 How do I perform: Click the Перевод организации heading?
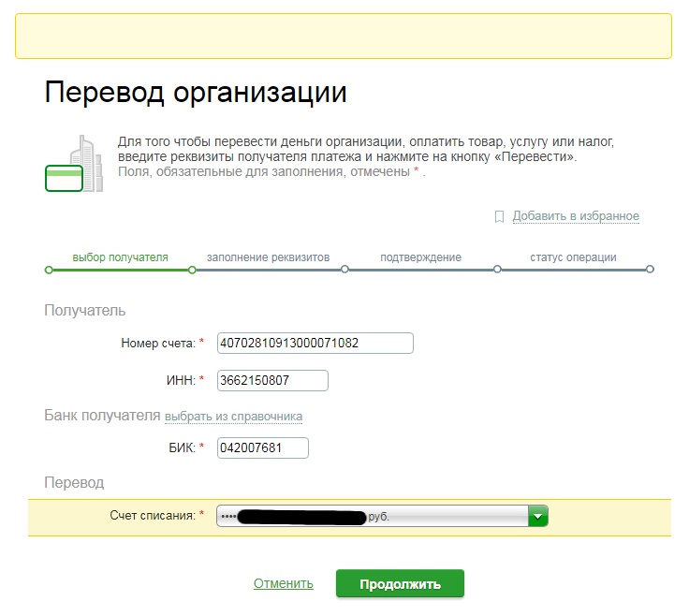click(196, 93)
